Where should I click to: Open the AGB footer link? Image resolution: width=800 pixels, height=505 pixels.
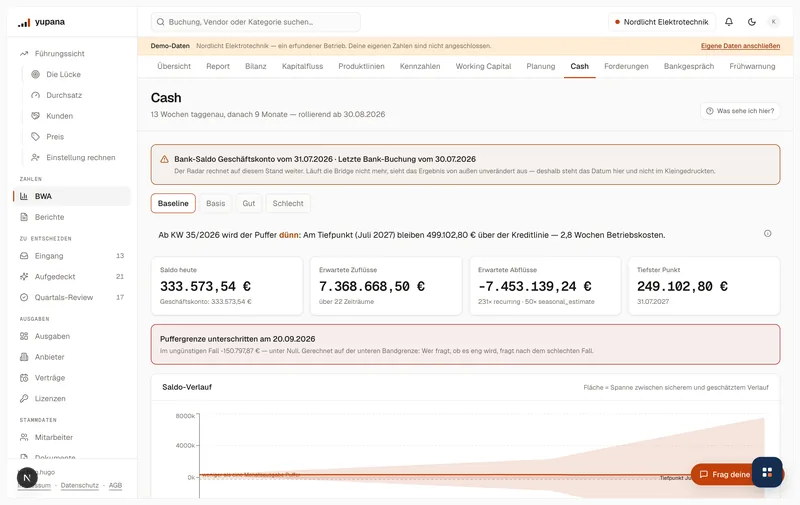tap(115, 486)
